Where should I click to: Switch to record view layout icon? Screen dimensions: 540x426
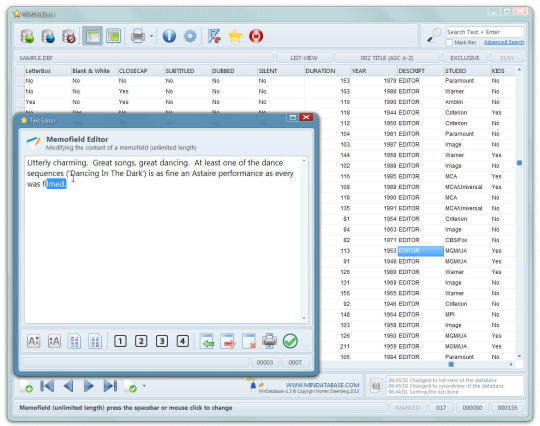pyautogui.click(x=114, y=36)
